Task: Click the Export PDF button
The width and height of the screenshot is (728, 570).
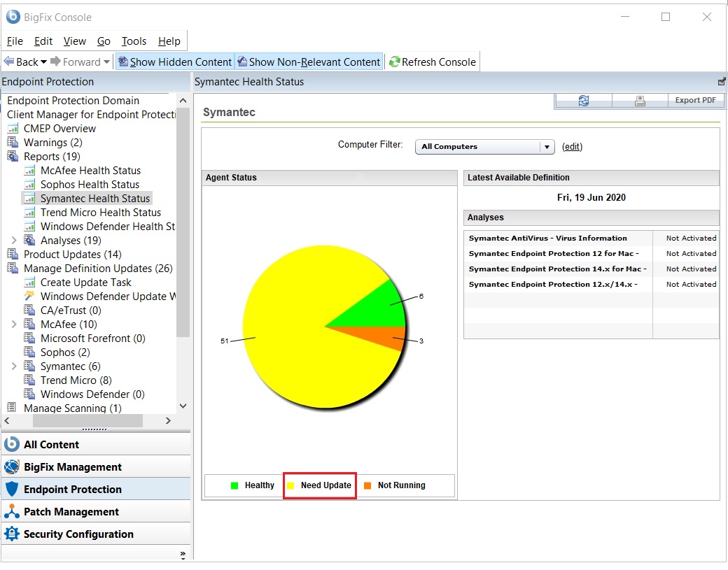Action: tap(695, 101)
